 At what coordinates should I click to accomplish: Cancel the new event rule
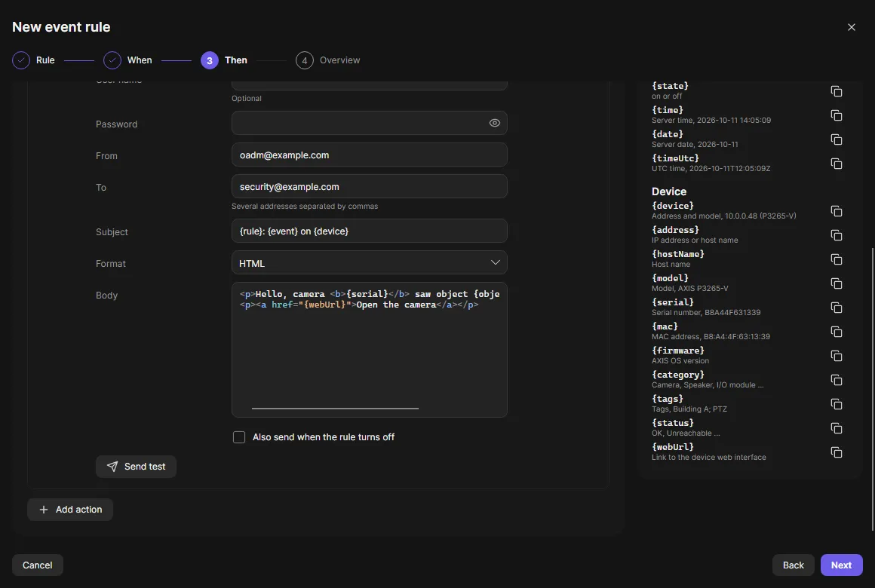point(38,565)
